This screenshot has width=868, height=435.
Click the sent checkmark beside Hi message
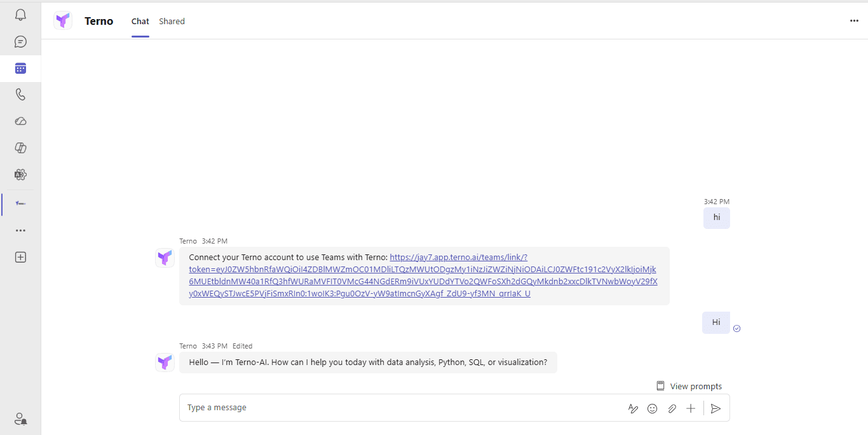pyautogui.click(x=737, y=329)
